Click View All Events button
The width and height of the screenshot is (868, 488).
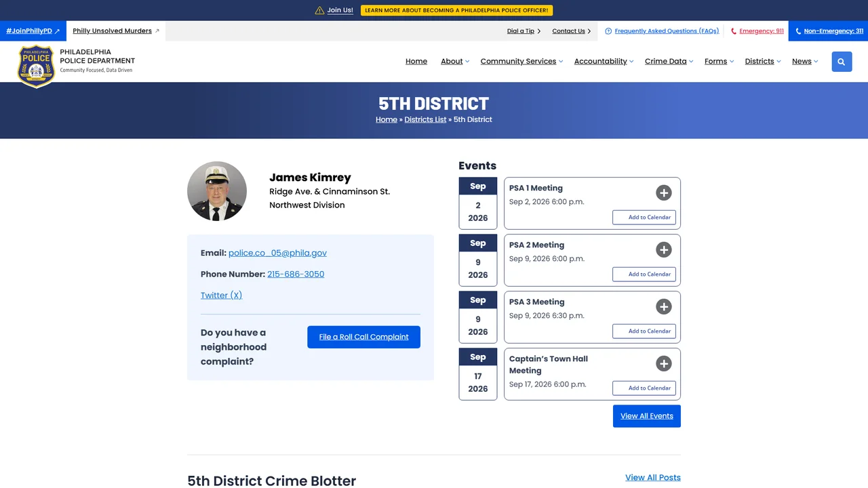647,416
